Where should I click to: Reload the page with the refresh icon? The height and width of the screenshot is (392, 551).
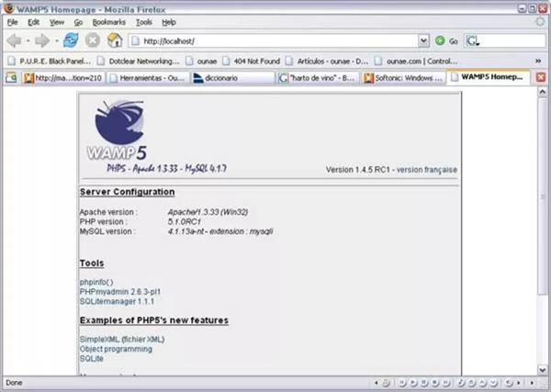(71, 40)
